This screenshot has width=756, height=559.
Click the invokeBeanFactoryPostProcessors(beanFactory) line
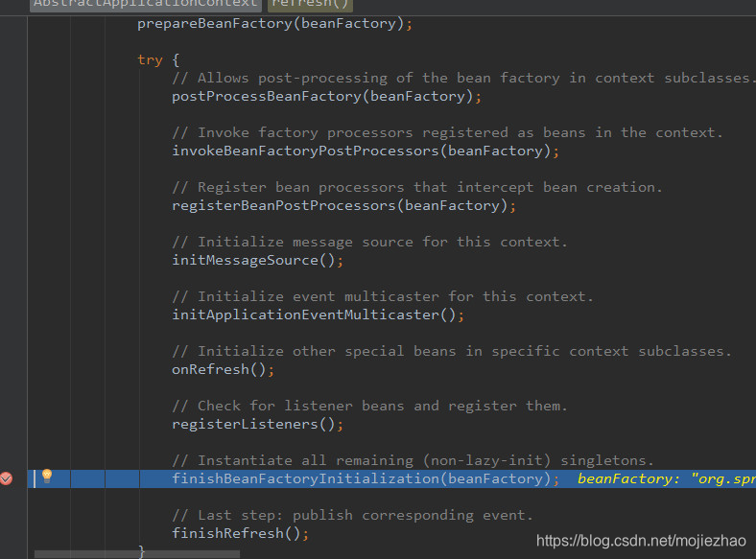coord(366,151)
